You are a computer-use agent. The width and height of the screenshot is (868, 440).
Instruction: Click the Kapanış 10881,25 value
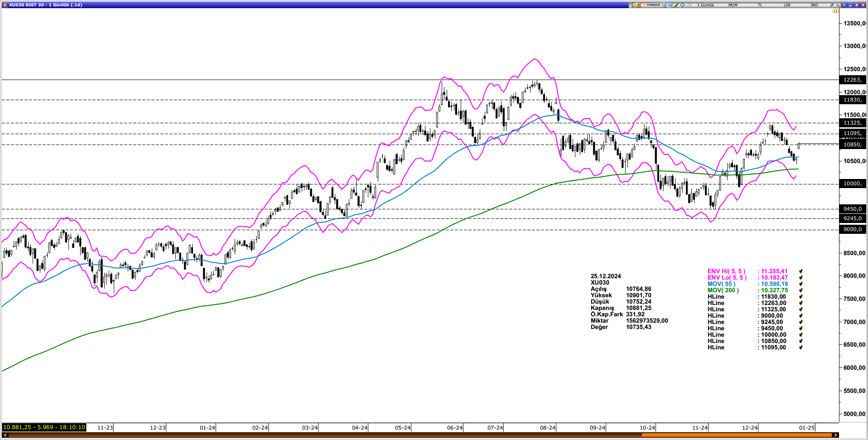coord(639,308)
